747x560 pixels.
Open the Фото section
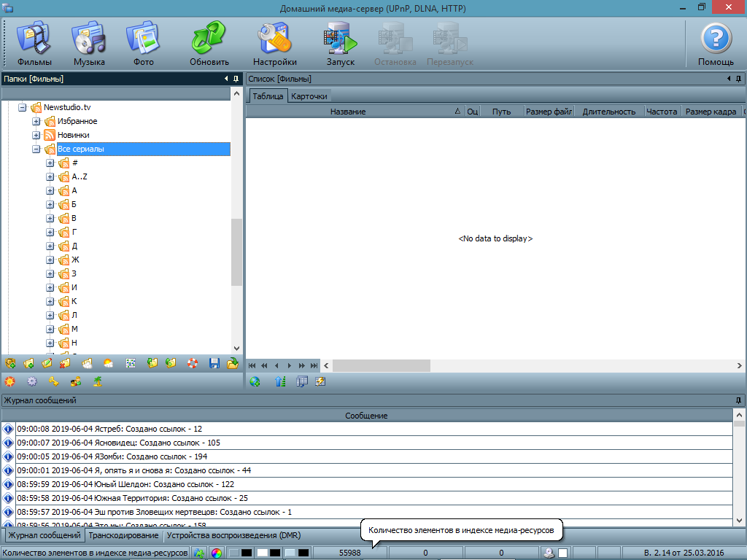coord(144,44)
